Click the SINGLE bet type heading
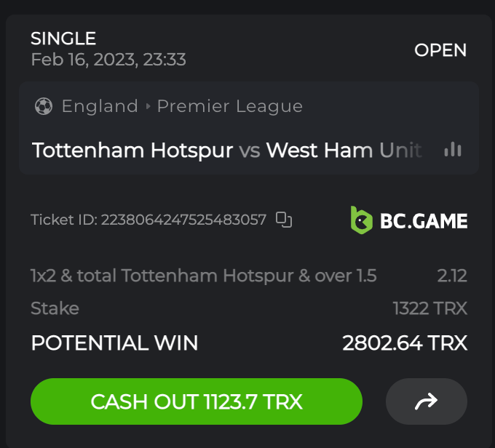 coord(63,39)
